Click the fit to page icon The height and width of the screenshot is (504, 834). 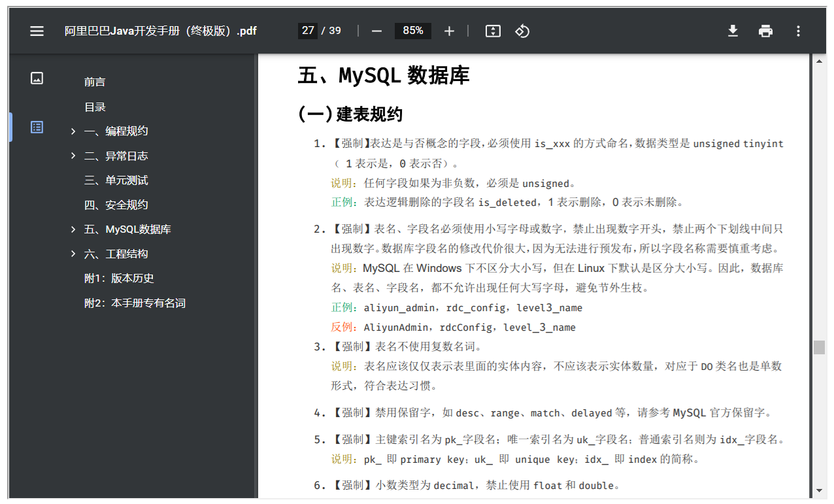(493, 31)
